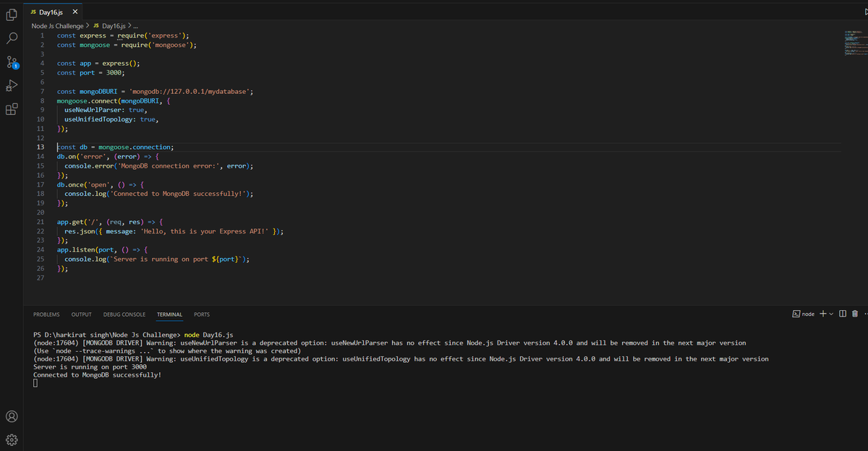Click the useNewUrlParser deprecation warning line
The width and height of the screenshot is (868, 451).
[390, 343]
